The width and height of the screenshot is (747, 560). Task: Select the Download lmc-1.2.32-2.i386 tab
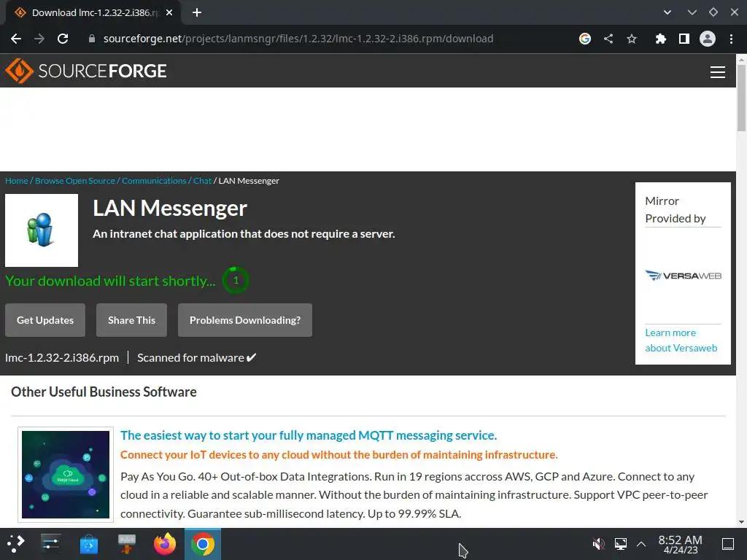93,13
